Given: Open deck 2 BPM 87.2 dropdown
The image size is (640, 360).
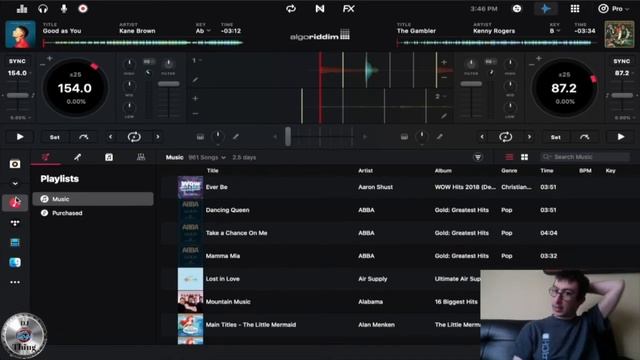Looking at the screenshot, I should coord(624,73).
